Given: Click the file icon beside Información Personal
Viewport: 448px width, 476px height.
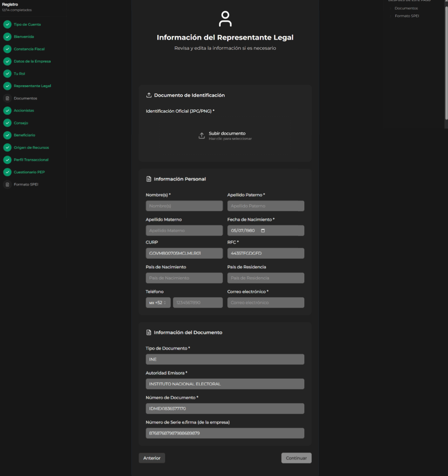Looking at the screenshot, I should pyautogui.click(x=149, y=179).
